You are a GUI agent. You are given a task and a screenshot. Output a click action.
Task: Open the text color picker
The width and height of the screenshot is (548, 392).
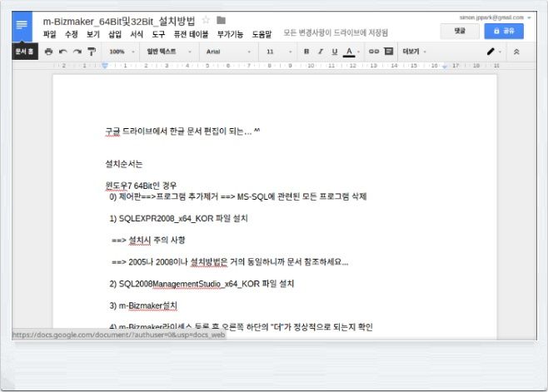(351, 52)
